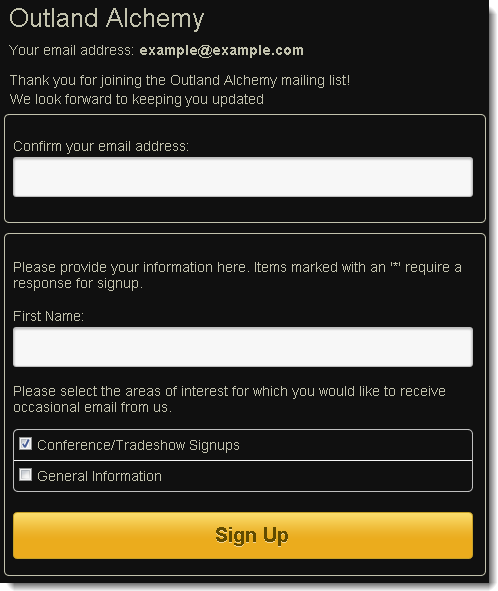Click empty space in the Conference/Tradeshow Signups row
498x591 pixels.
coord(354,445)
